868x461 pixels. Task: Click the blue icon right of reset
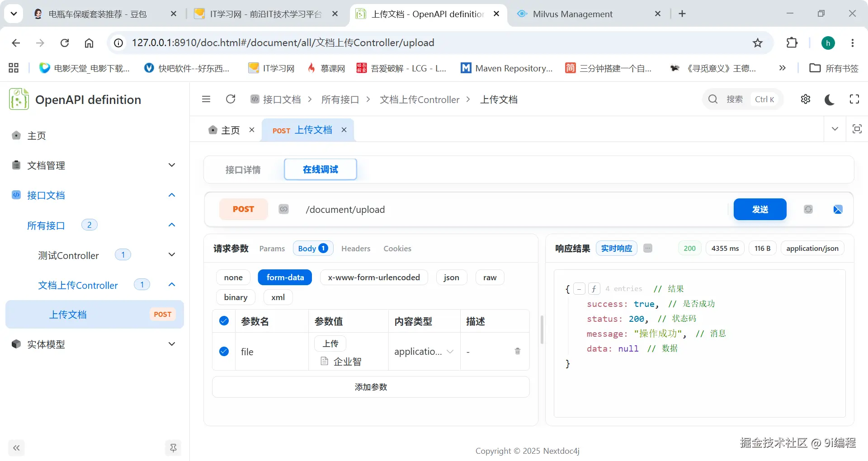(x=838, y=209)
